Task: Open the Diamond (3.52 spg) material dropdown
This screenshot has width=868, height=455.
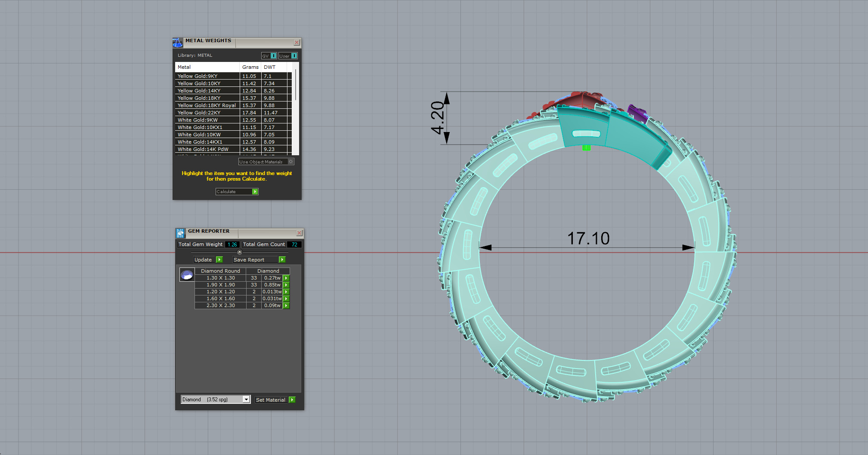Action: coord(215,400)
